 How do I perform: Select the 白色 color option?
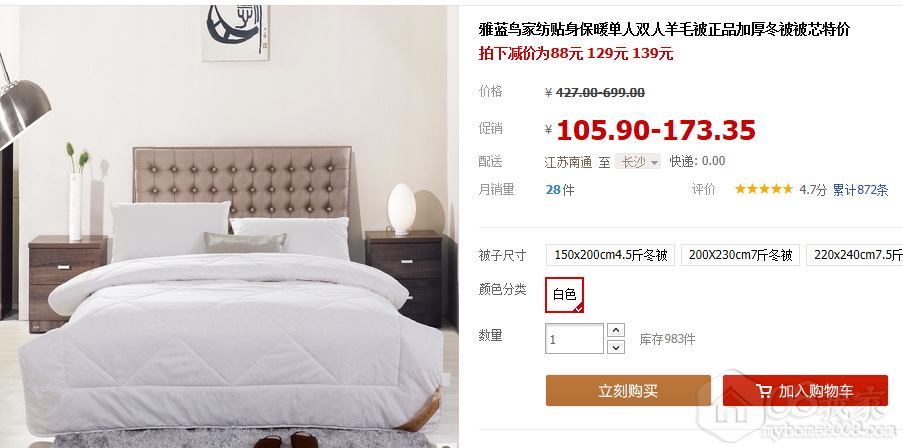564,295
